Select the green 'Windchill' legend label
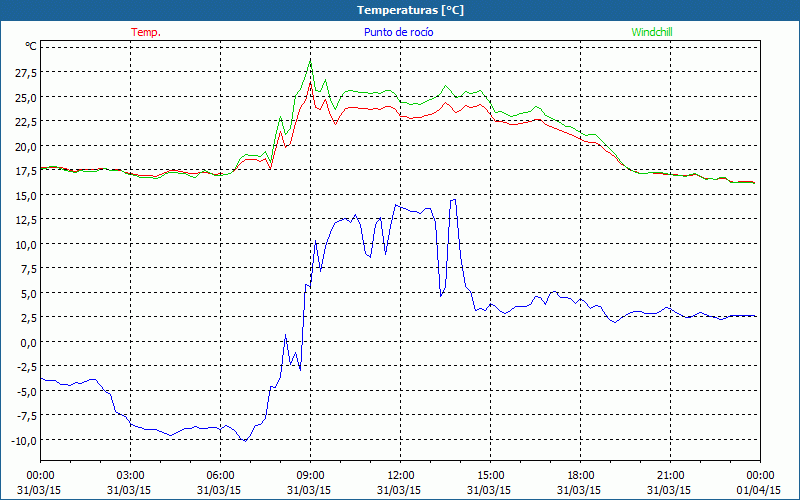Image resolution: width=800 pixels, height=500 pixels. (x=652, y=32)
